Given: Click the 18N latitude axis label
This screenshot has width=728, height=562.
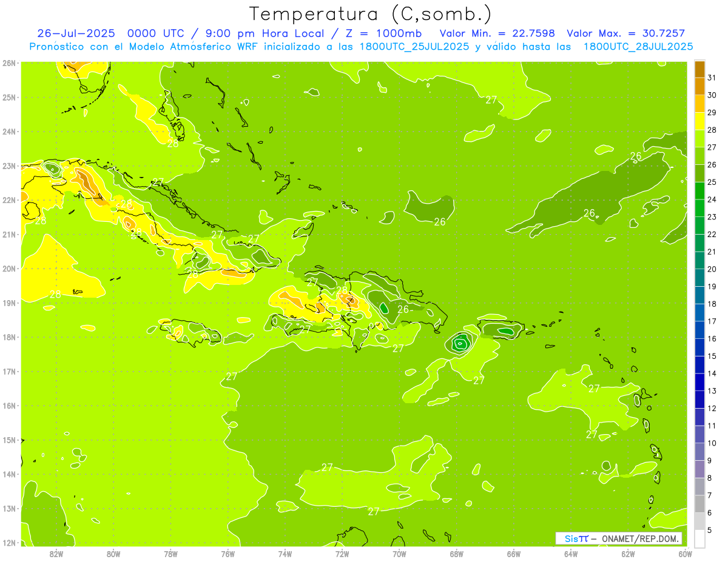Looking at the screenshot, I should (x=8, y=337).
